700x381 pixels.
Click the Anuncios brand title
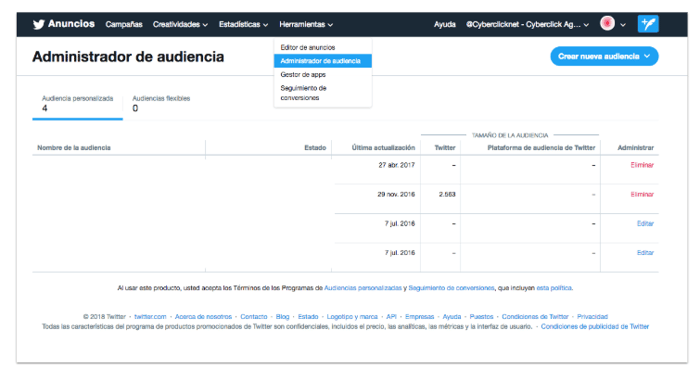(x=71, y=24)
